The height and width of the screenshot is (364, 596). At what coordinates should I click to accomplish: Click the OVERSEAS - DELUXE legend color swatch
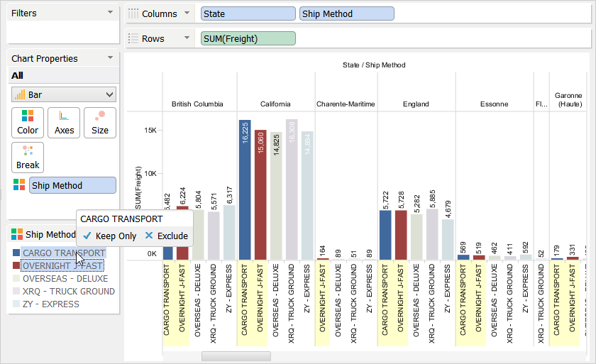pos(16,279)
